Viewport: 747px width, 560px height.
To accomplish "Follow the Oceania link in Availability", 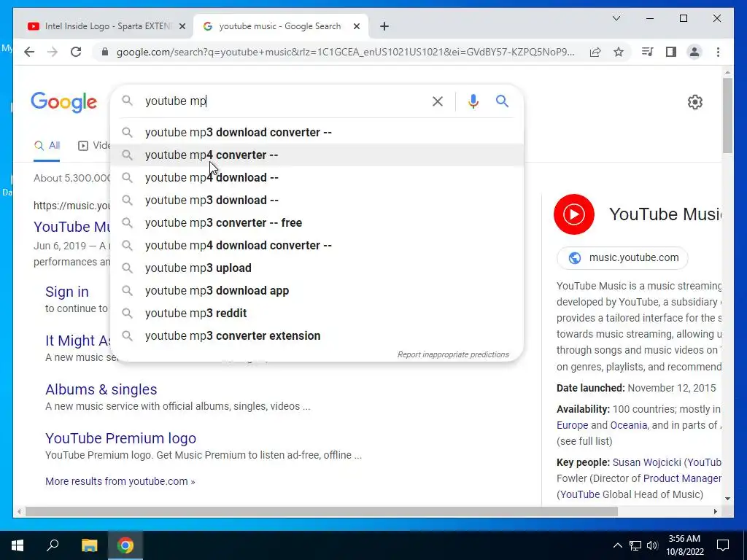I will point(628,425).
